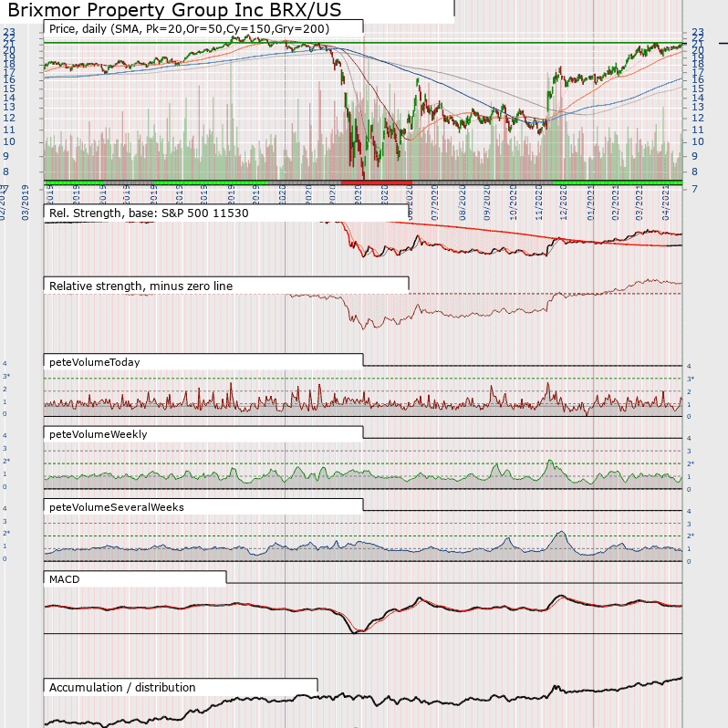Click the 11/2020 date label
Viewport: 728px width, 728px height.
(x=538, y=203)
